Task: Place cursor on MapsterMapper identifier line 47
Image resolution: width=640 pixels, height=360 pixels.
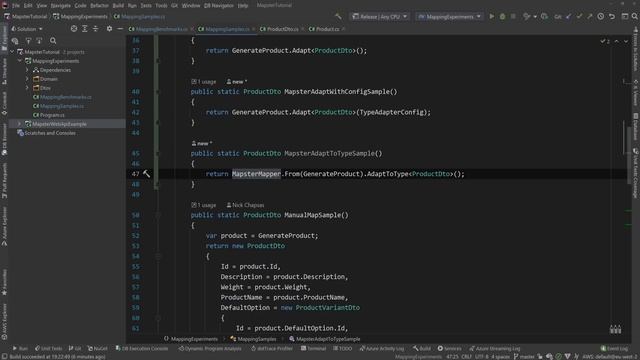Action: pos(256,174)
